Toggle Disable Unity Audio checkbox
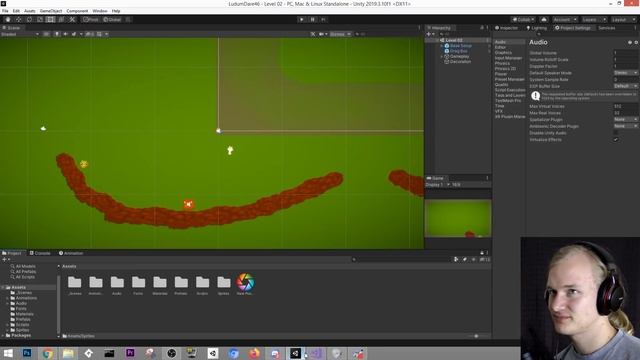 click(x=616, y=133)
